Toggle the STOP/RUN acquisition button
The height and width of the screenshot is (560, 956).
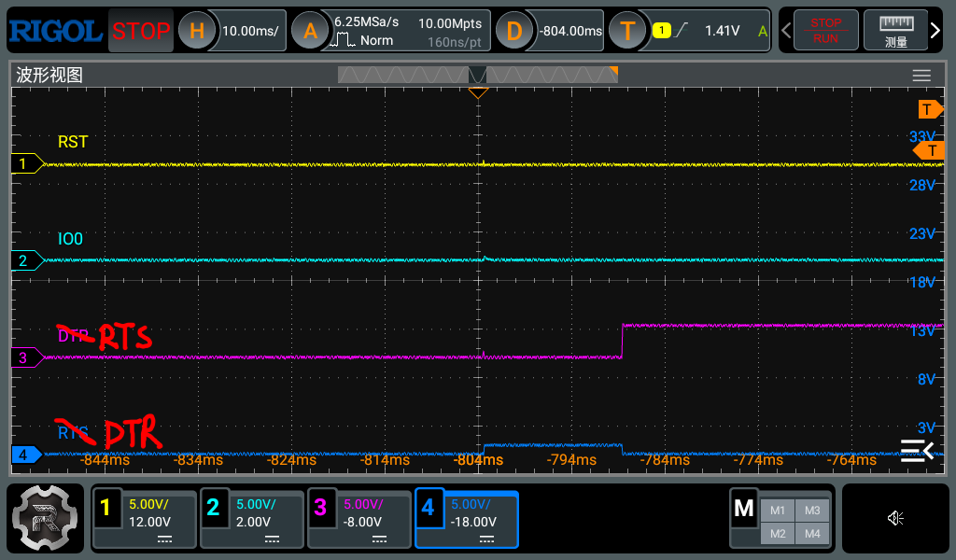coord(825,30)
